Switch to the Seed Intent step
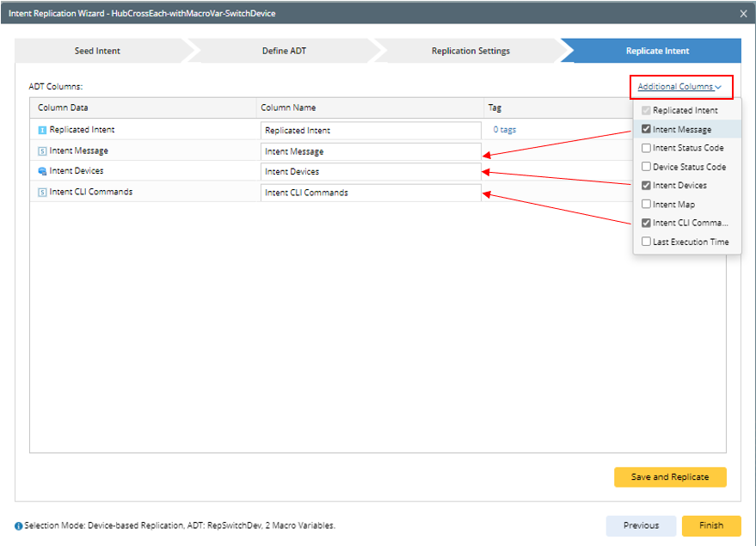Screen dimensions: 756x546 [97, 51]
